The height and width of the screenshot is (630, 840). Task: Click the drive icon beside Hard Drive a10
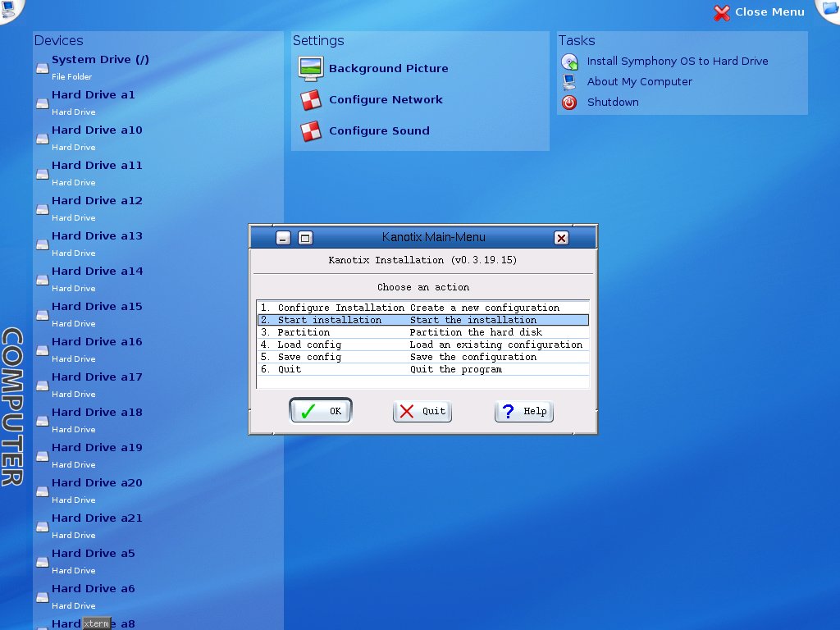coord(43,139)
